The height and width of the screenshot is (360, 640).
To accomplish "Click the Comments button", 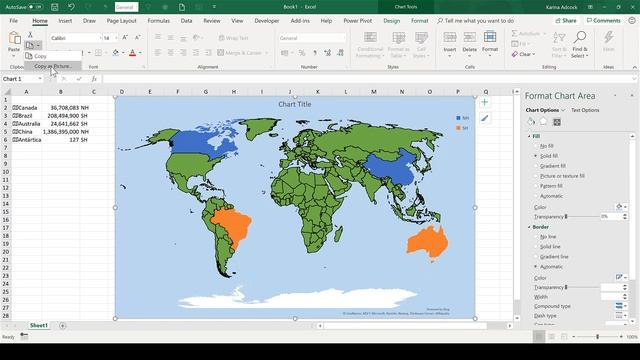I will (x=603, y=20).
